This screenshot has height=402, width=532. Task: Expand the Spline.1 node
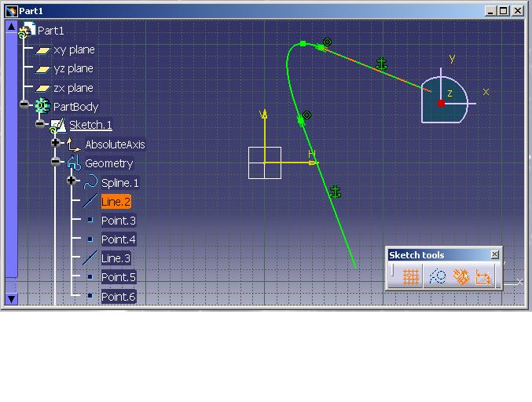coord(71,180)
